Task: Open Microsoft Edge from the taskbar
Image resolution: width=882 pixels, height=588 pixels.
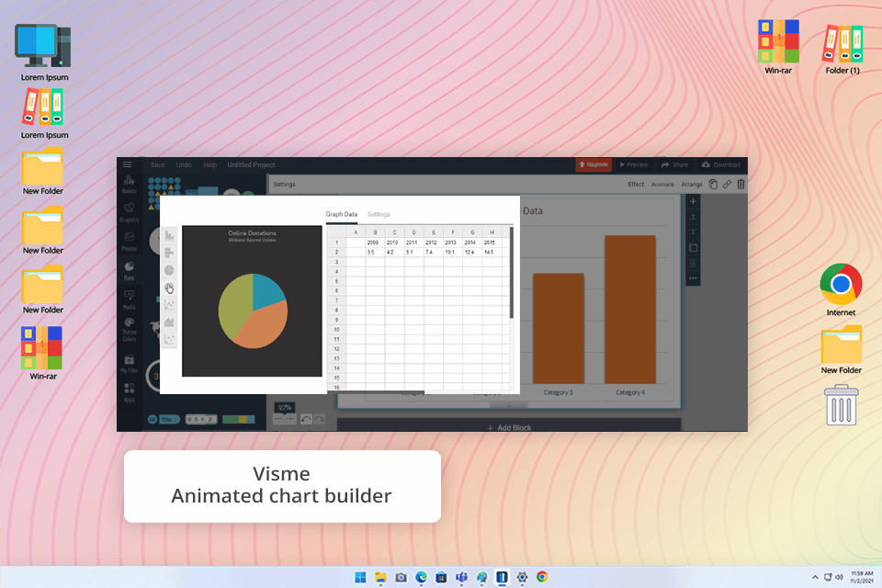Action: click(x=422, y=577)
